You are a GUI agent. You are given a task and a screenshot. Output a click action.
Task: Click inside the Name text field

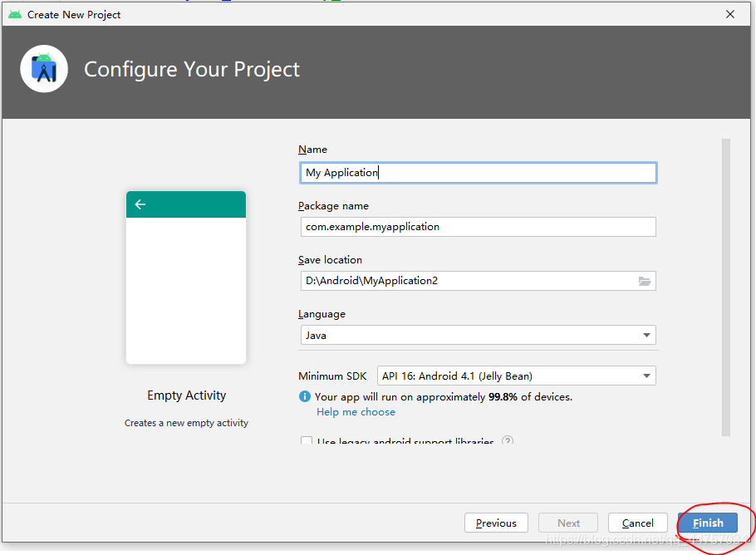click(x=478, y=172)
